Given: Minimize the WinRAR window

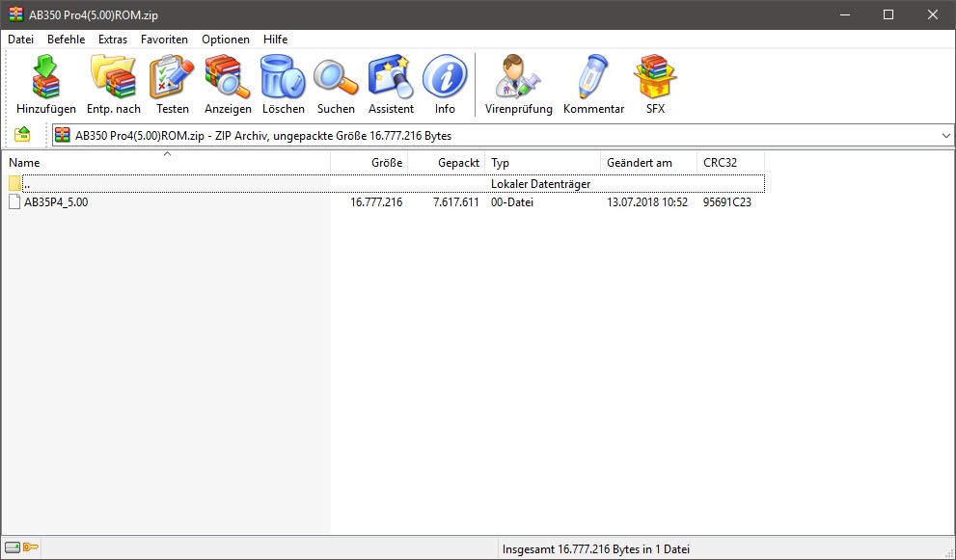Looking at the screenshot, I should [x=844, y=14].
